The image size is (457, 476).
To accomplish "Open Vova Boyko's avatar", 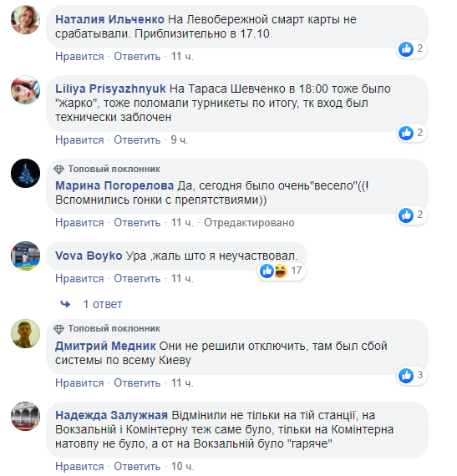I will click(26, 256).
